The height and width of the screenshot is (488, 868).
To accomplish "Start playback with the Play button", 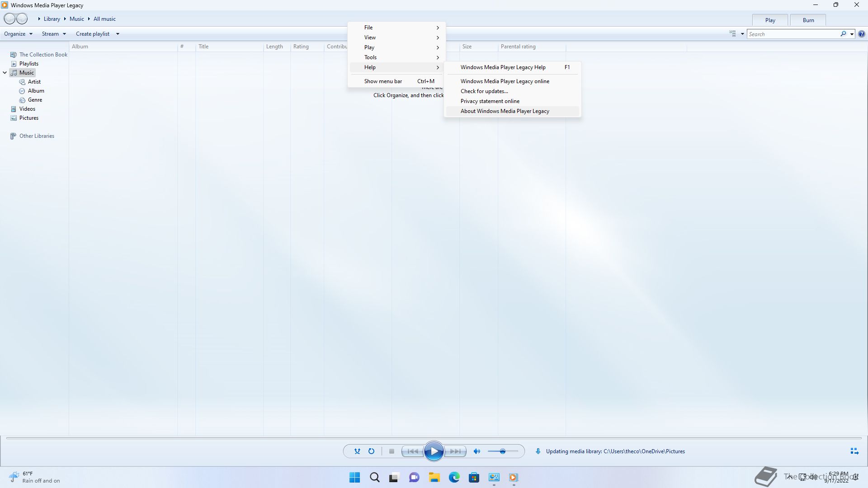I will [434, 451].
